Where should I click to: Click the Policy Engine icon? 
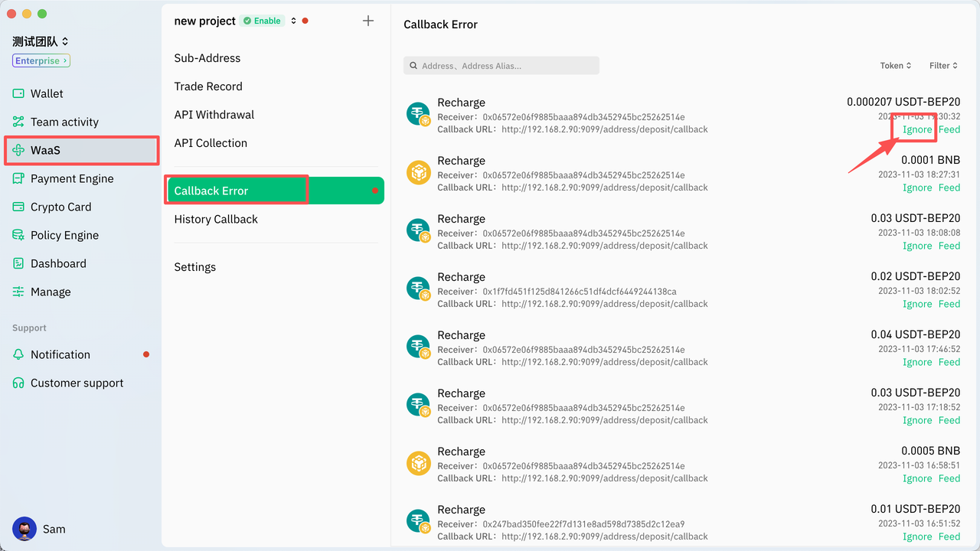[18, 235]
